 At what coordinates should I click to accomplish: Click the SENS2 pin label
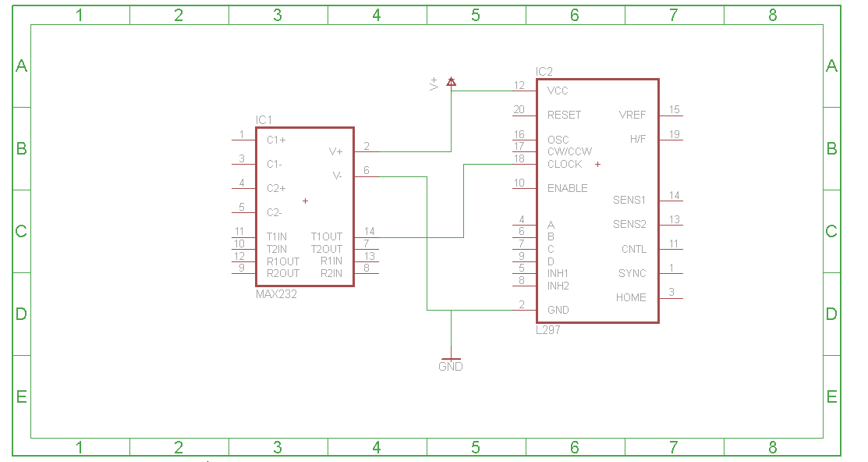[x=629, y=224]
